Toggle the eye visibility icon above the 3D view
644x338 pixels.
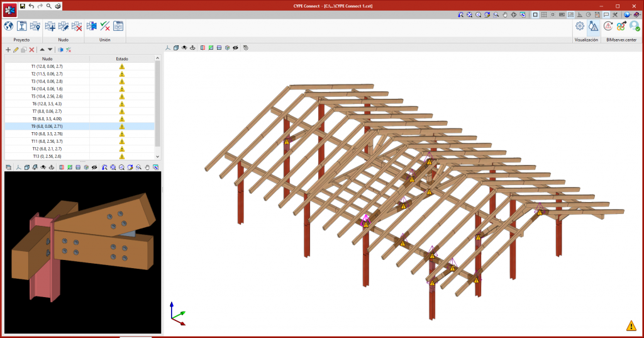coord(235,47)
